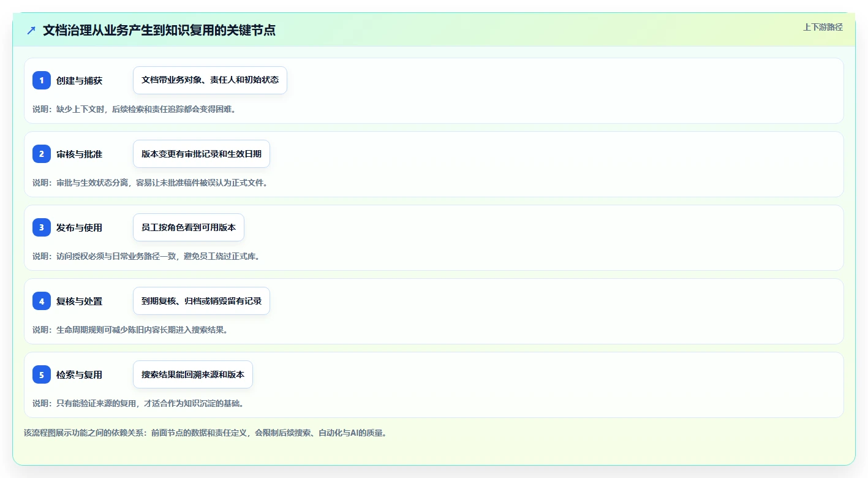868x478 pixels.
Task: Click the step 2 number badge
Action: click(42, 154)
